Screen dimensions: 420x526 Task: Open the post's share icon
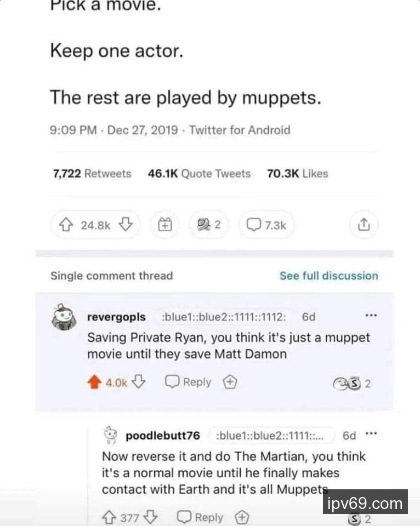click(364, 225)
